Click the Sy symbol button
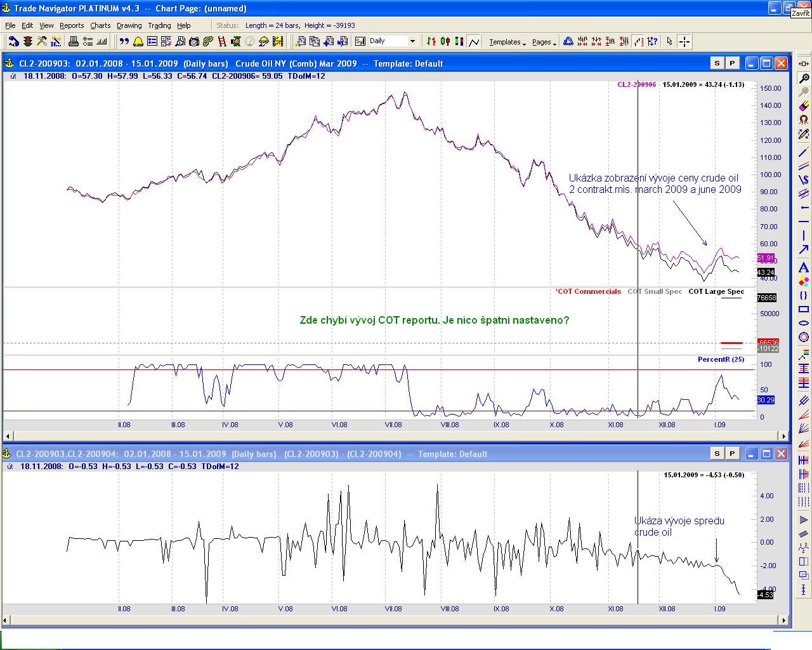 click(x=360, y=41)
